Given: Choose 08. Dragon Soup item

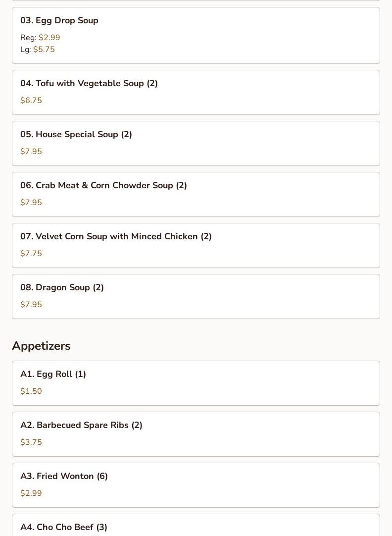Looking at the screenshot, I should (196, 296).
